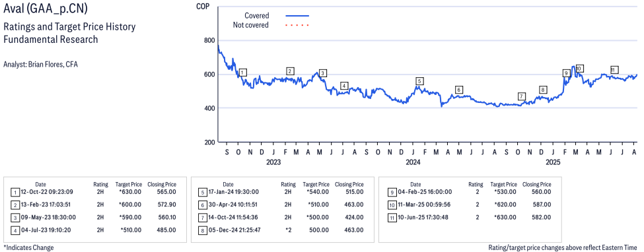Click chart marker 7 near October 2024
This screenshot has width=644, height=252.
pyautogui.click(x=522, y=96)
